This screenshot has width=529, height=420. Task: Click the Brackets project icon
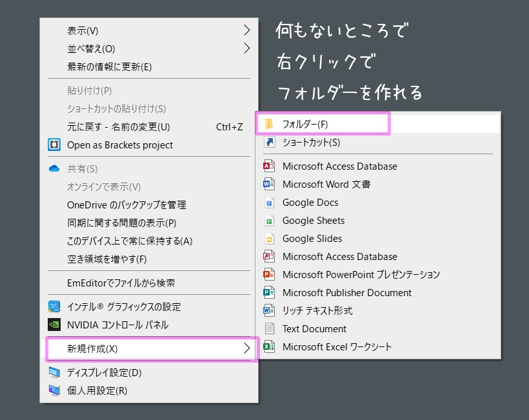pos(54,145)
